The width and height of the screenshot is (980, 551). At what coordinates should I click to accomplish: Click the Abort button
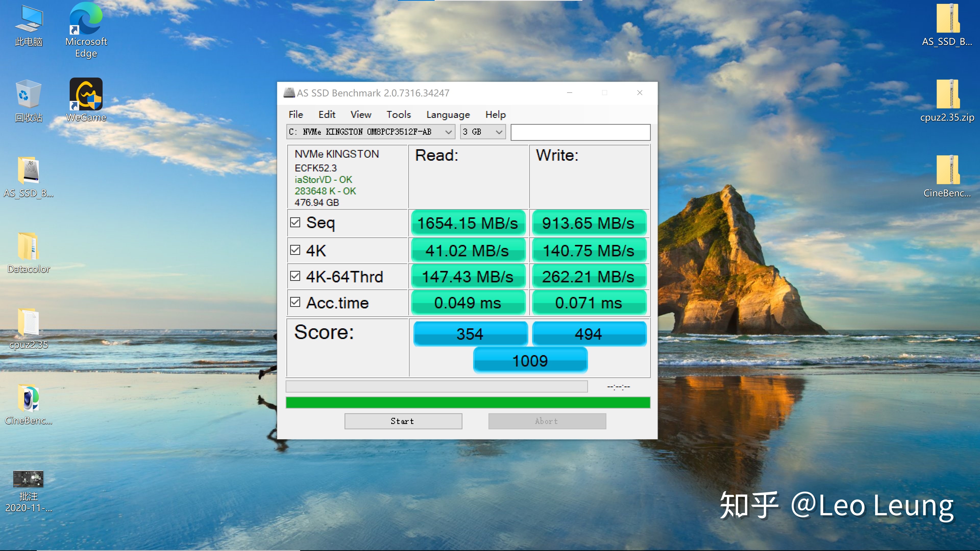[547, 421]
